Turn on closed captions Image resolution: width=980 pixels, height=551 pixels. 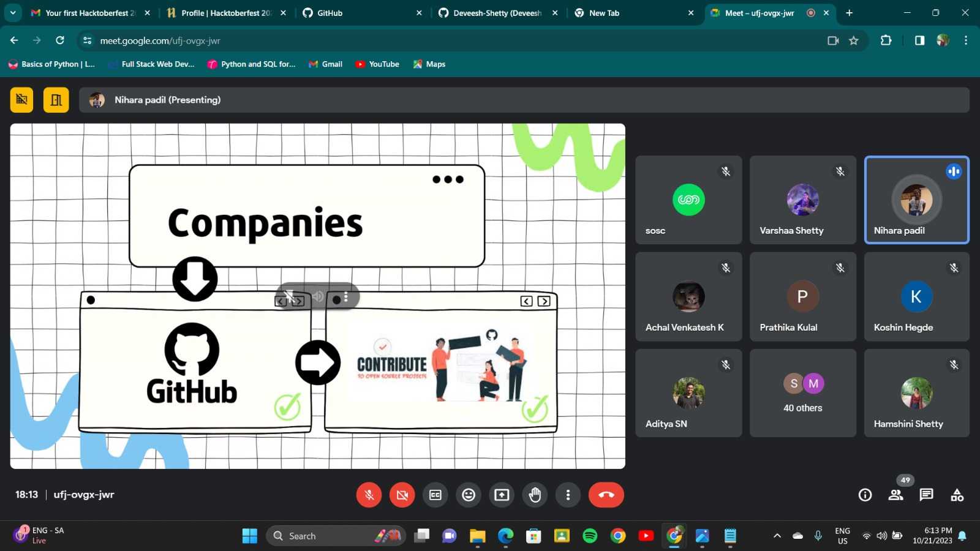click(x=435, y=495)
